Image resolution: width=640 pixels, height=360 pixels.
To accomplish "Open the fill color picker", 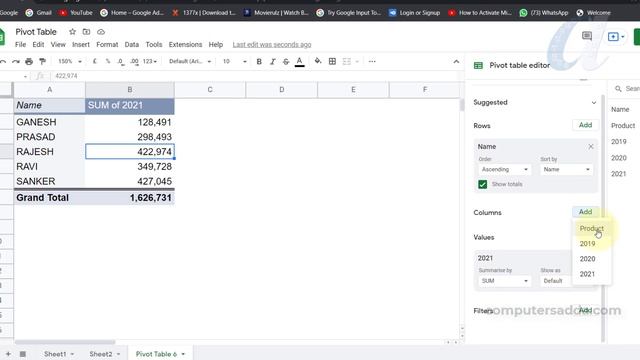I will 318,61.
